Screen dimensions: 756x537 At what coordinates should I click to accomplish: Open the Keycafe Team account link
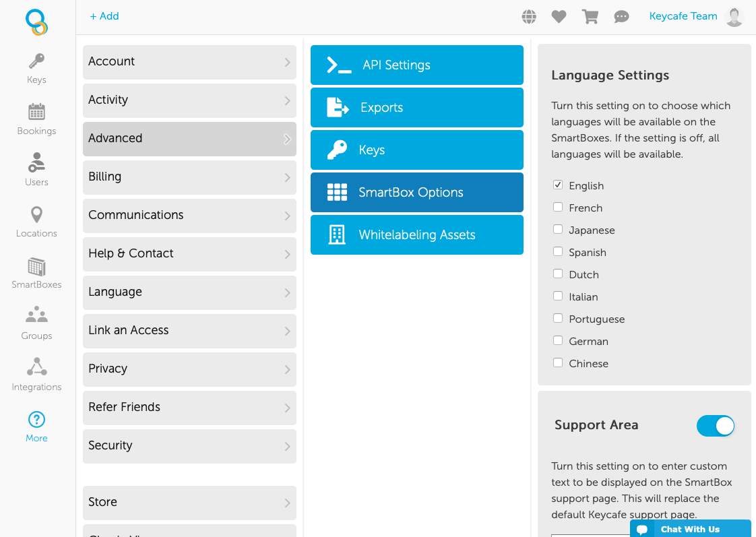click(x=683, y=16)
